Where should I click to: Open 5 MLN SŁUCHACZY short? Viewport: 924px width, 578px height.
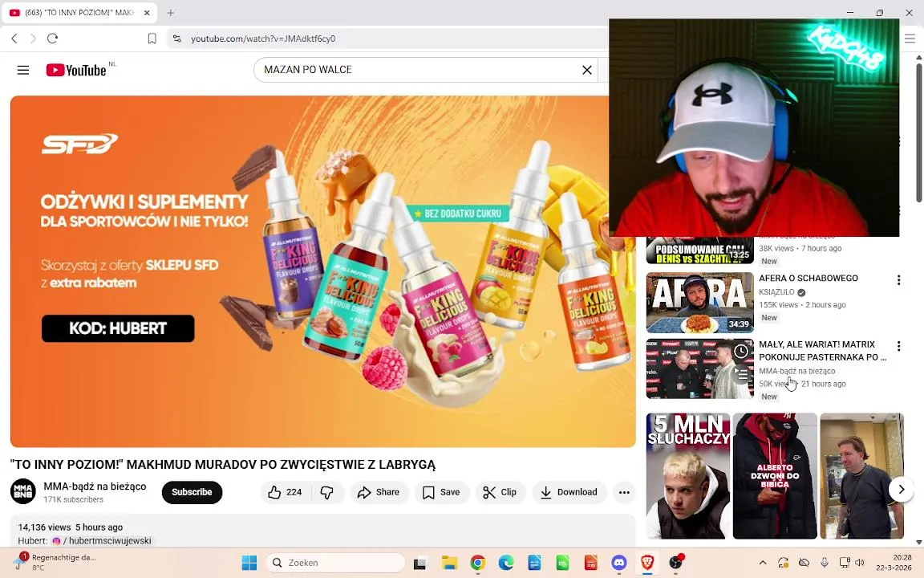tap(688, 476)
